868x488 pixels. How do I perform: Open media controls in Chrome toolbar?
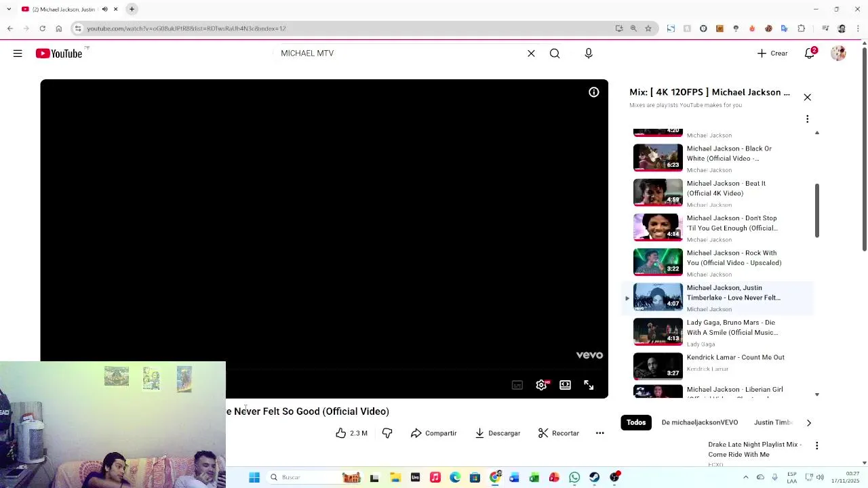point(825,28)
